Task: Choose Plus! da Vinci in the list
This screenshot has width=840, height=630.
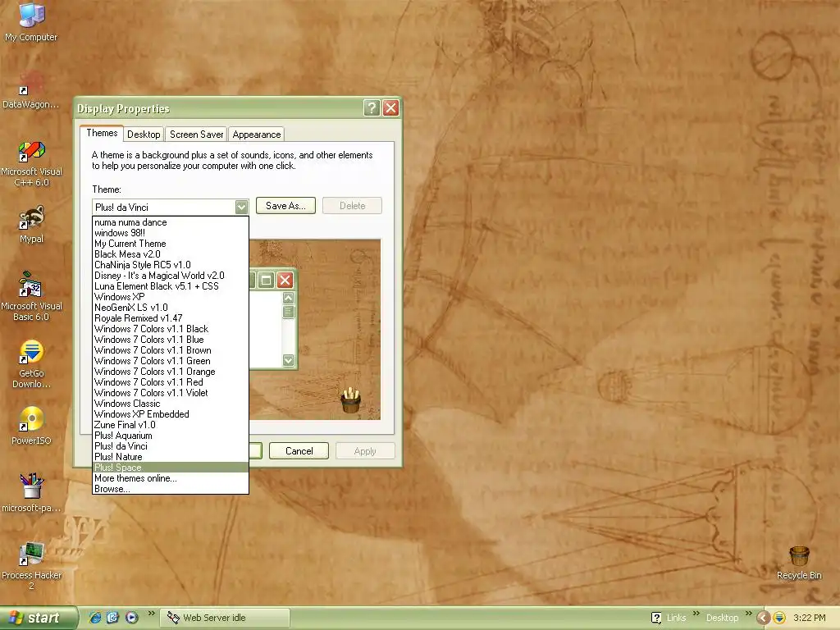Action: (x=171, y=446)
